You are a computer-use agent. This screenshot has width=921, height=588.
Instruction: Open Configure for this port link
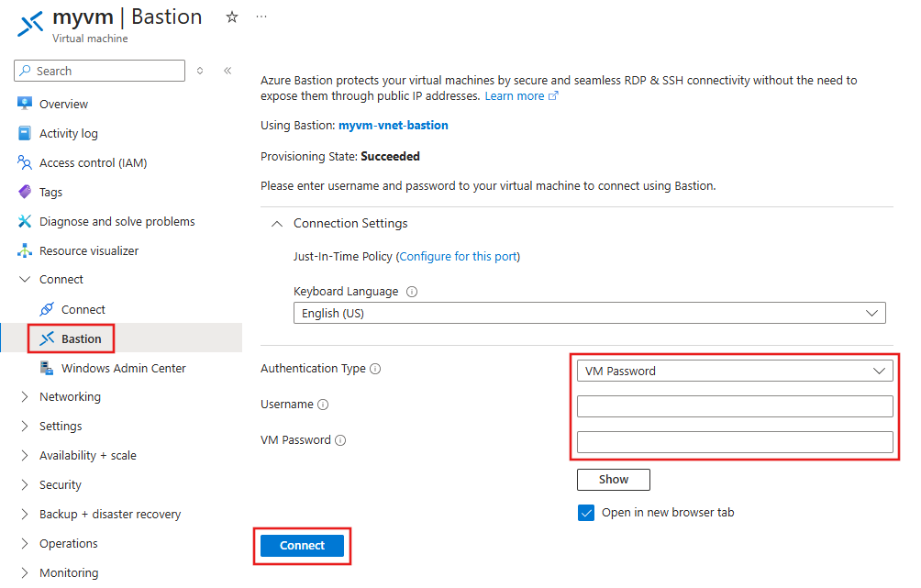tap(458, 257)
